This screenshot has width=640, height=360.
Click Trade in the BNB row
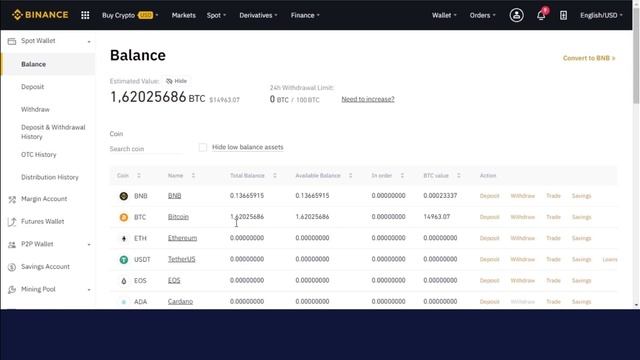pos(553,196)
